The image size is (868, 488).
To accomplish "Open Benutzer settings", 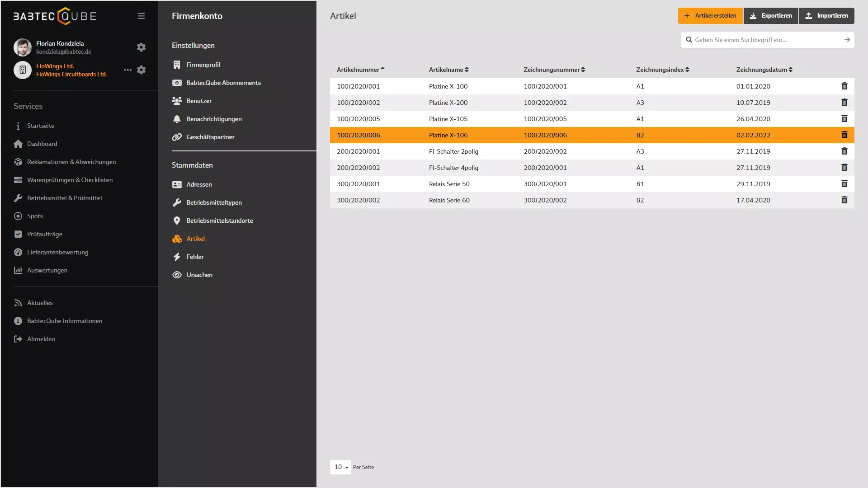I will click(199, 101).
